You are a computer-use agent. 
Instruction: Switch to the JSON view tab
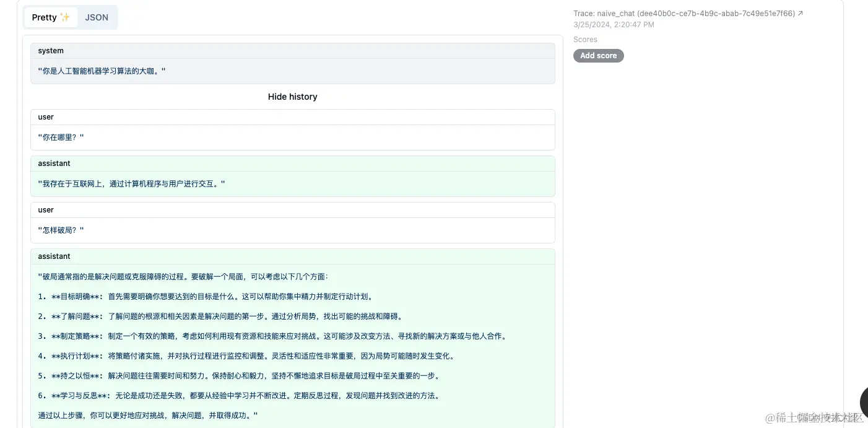tap(97, 17)
